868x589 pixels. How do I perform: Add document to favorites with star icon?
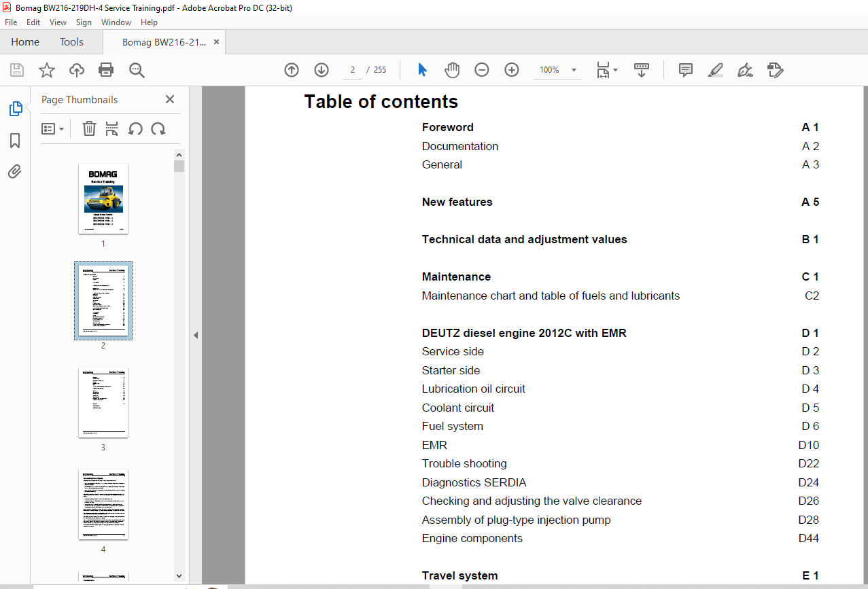point(46,70)
